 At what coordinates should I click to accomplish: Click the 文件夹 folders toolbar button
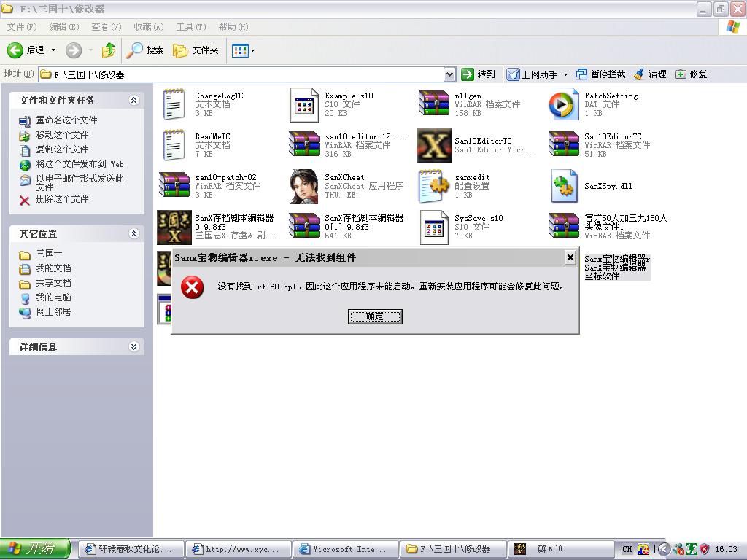coord(196,50)
